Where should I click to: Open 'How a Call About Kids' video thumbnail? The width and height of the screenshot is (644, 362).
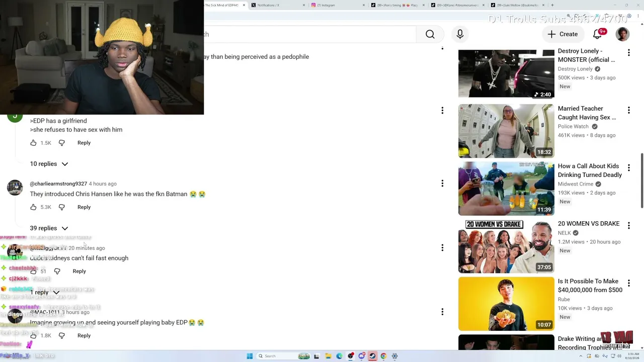[x=506, y=189]
